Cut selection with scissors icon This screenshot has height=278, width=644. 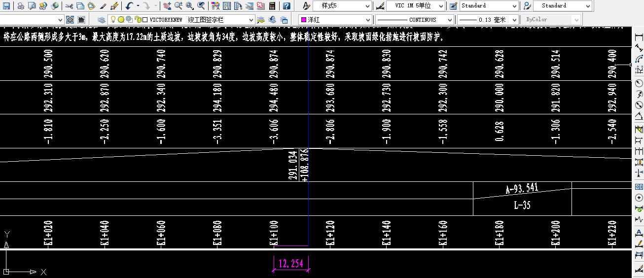click(x=69, y=6)
